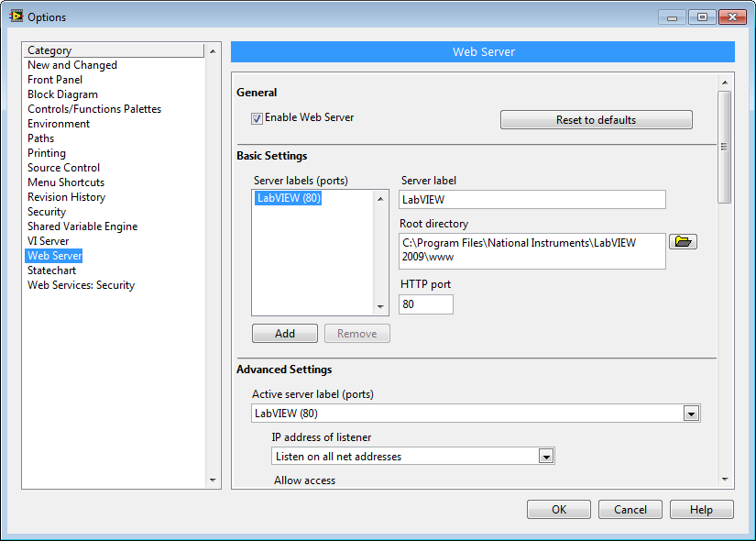This screenshot has width=756, height=541.
Task: Click the settings panel vertical scrollbar thumb
Action: 724,148
